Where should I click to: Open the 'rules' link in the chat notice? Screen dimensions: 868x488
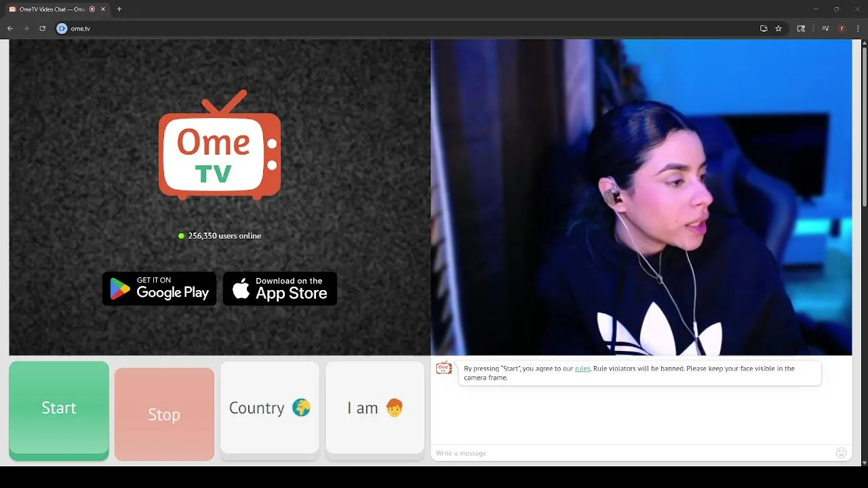(x=583, y=369)
